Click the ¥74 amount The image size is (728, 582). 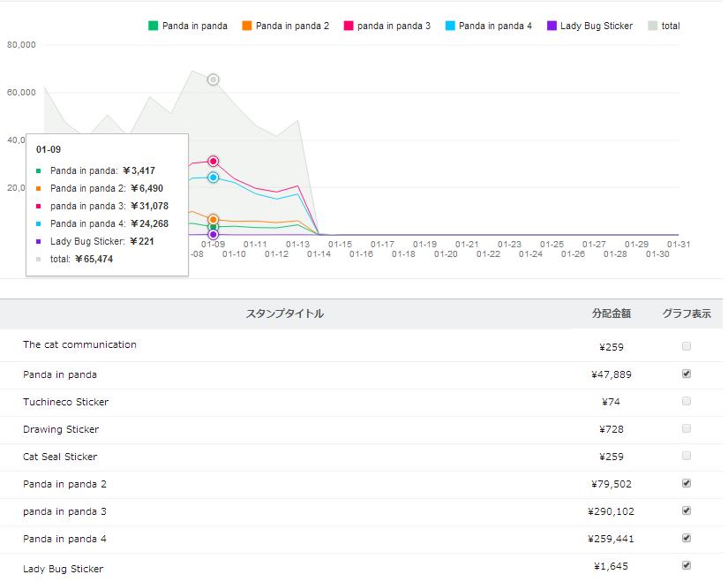click(611, 402)
